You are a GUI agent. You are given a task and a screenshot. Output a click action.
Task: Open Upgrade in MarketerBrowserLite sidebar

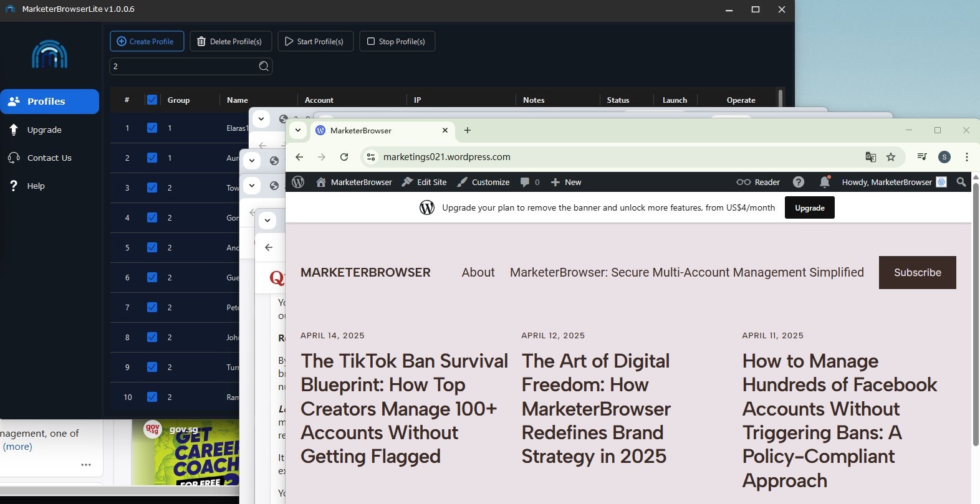point(44,130)
